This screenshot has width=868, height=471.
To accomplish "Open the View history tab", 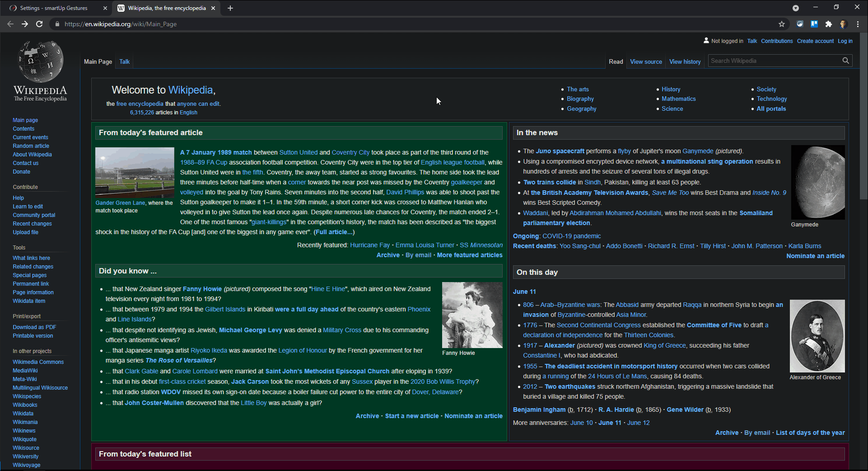I will tap(685, 61).
